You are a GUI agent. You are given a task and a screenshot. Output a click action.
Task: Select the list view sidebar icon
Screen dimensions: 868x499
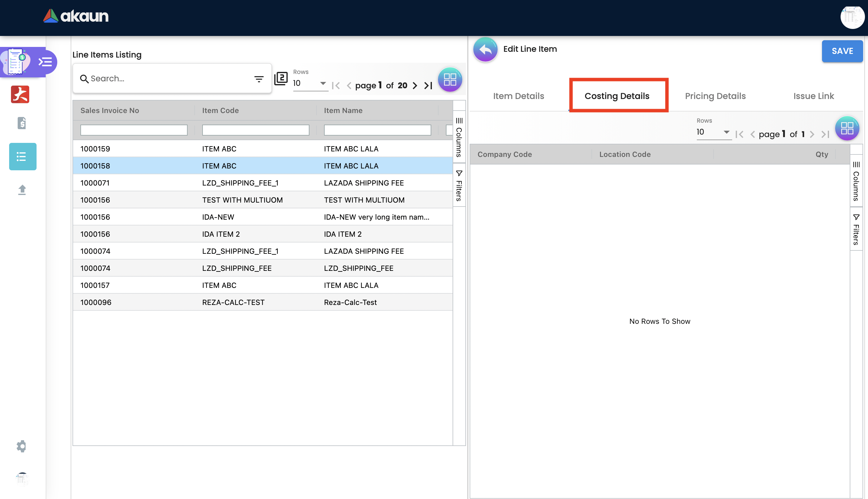point(23,157)
